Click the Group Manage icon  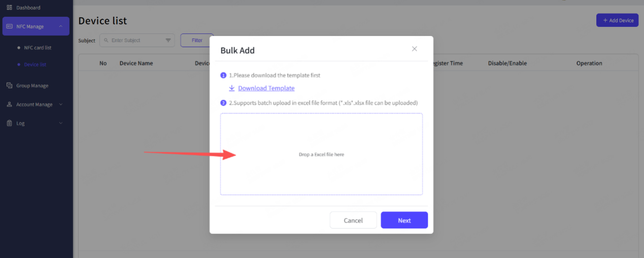coord(9,85)
